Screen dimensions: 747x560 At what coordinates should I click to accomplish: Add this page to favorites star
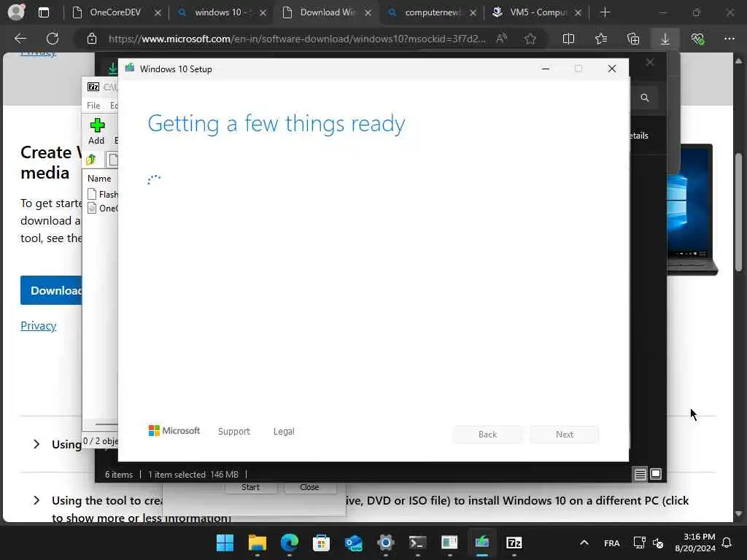click(x=530, y=39)
